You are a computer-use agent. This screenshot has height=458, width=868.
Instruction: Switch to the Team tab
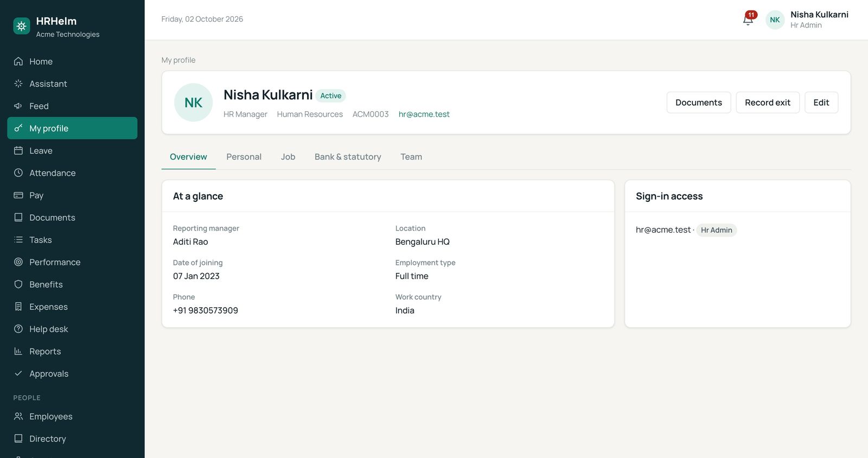click(411, 157)
